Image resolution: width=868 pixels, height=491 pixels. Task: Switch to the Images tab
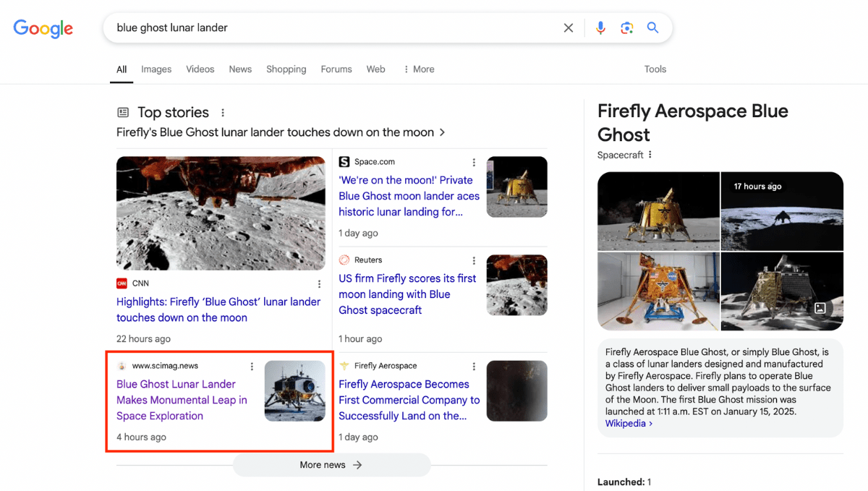(x=156, y=69)
